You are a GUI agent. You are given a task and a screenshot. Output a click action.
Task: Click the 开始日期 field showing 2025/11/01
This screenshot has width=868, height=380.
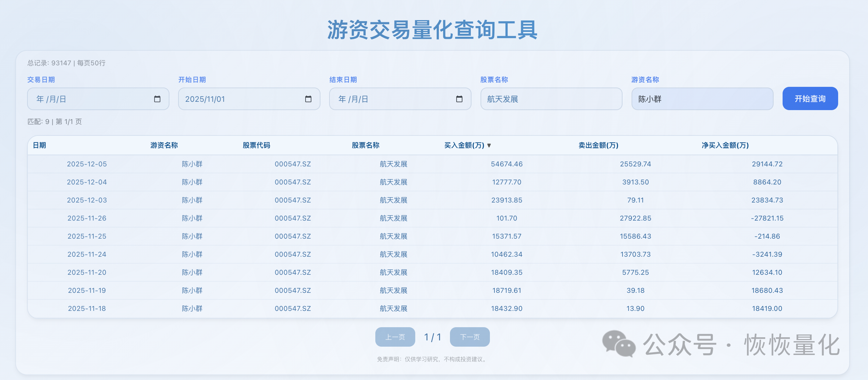tap(243, 99)
